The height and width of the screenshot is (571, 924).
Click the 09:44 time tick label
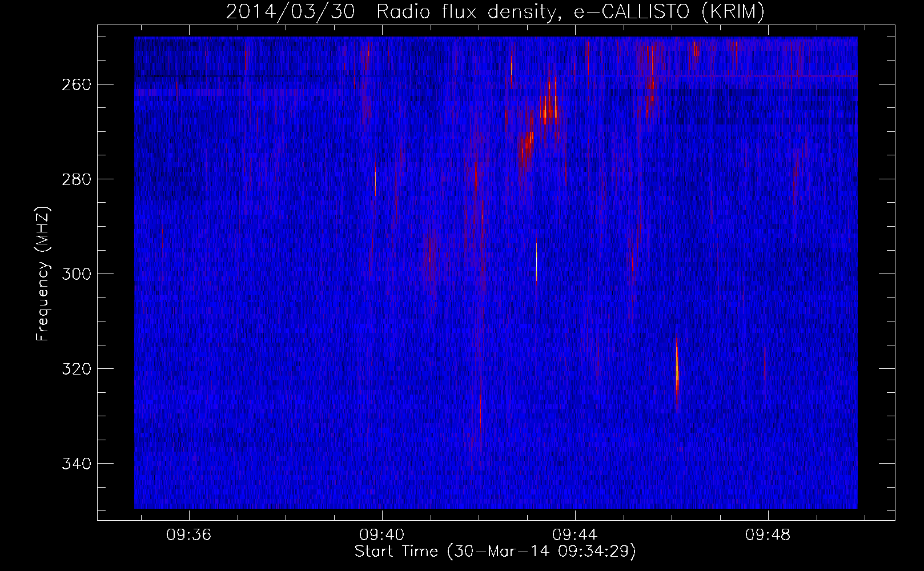point(575,535)
